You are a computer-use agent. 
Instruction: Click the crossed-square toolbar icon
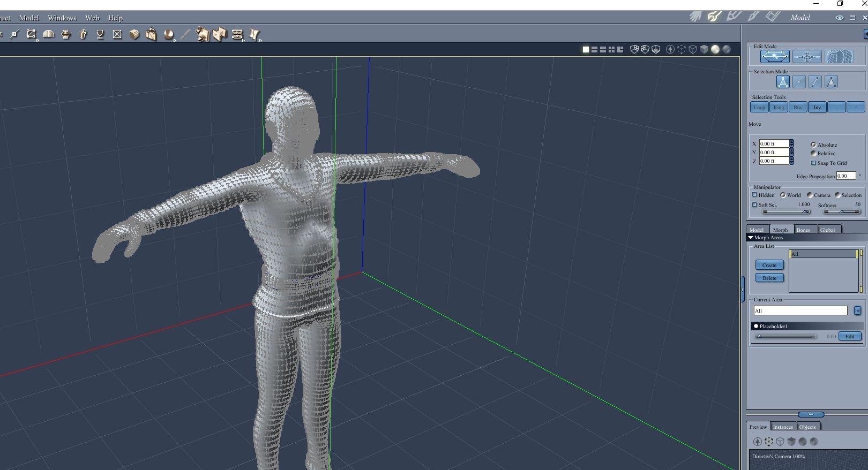pyautogui.click(x=117, y=35)
